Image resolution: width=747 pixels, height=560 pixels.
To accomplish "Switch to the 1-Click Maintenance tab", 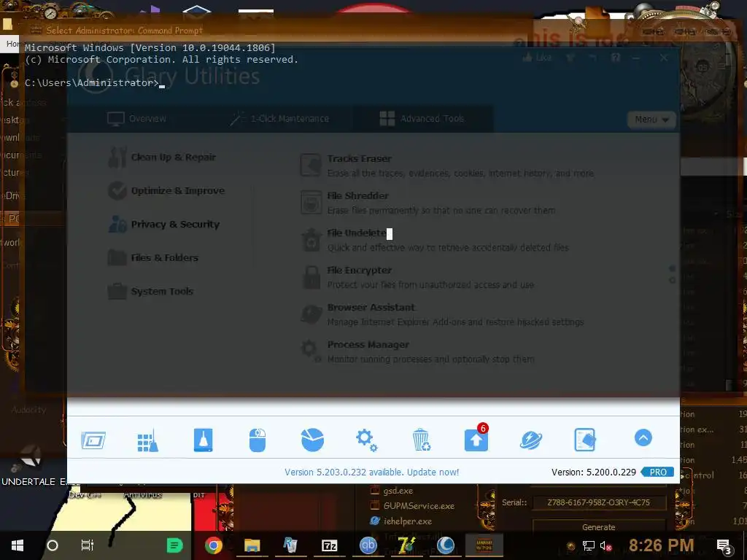I will tap(279, 119).
